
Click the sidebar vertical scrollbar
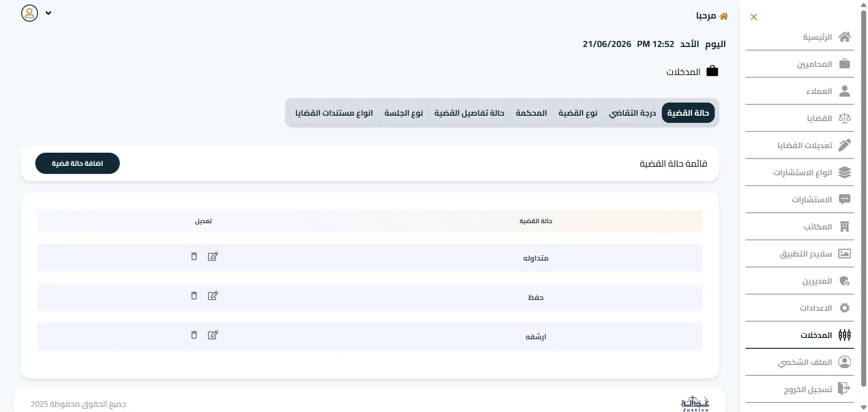pyautogui.click(x=863, y=198)
